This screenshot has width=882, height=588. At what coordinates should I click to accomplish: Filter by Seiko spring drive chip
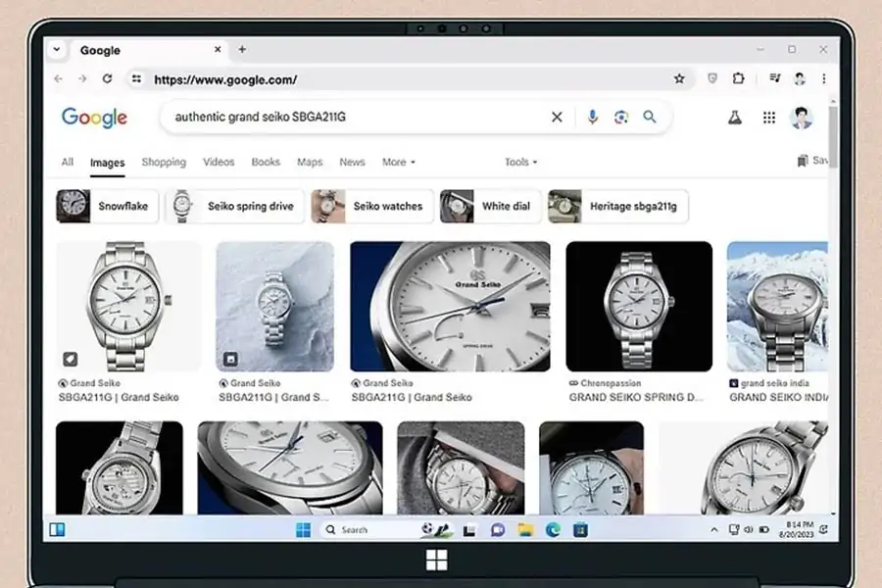tap(234, 207)
